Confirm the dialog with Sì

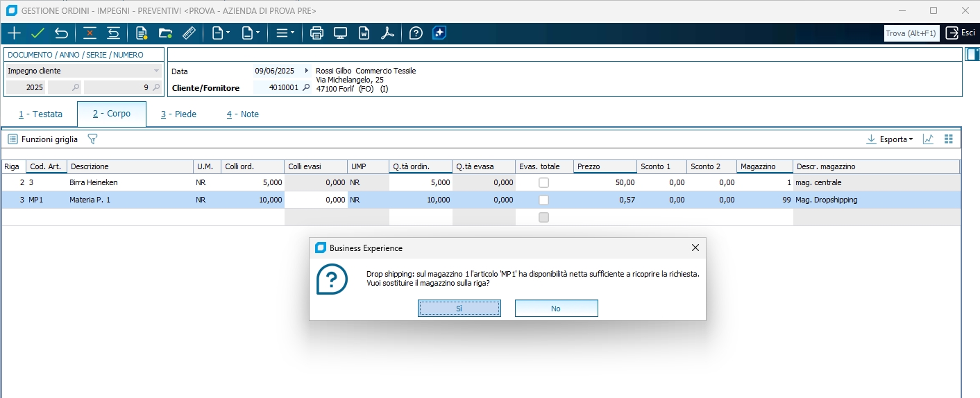(459, 309)
